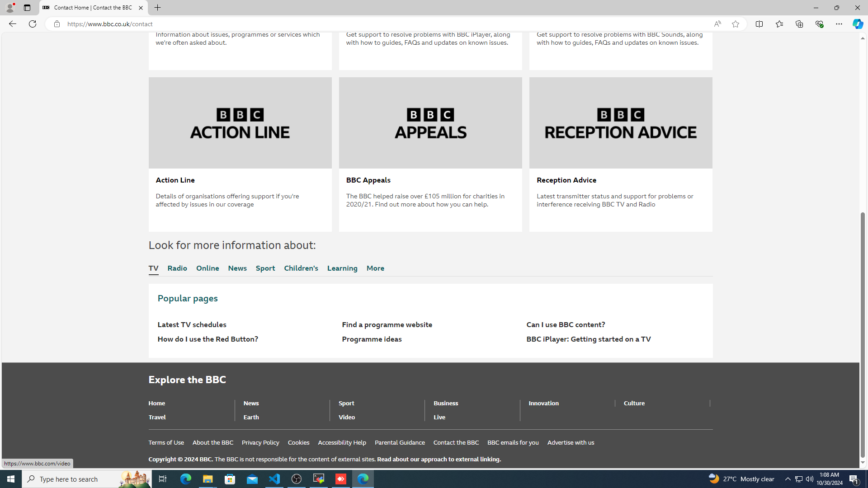Screen dimensions: 868x488
Task: Open a new browser tab
Action: 158,8
